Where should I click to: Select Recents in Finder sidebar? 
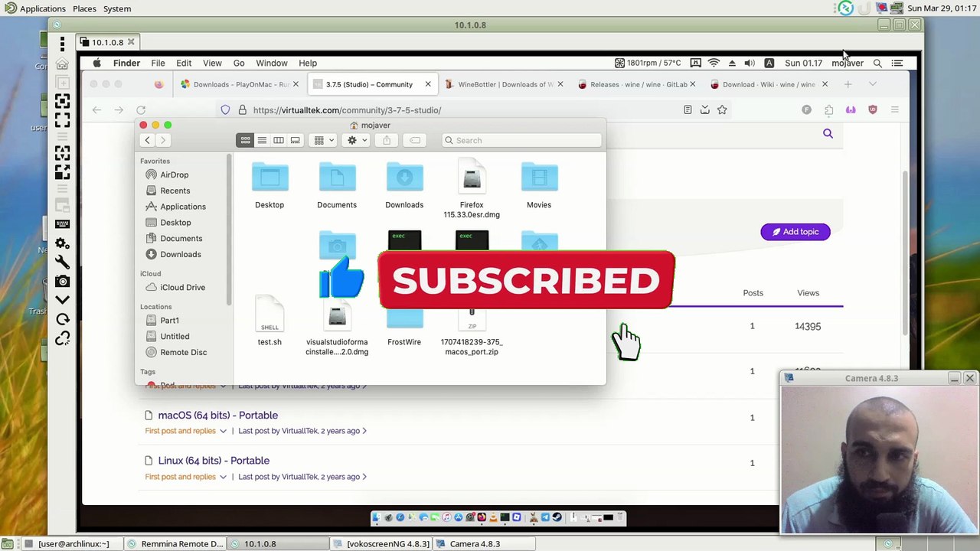[x=168, y=191]
